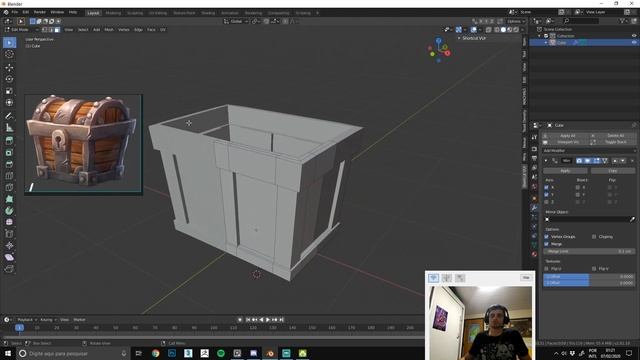Open Global transform orientation dropdown
Screen dimensions: 640x360
pyautogui.click(x=236, y=21)
